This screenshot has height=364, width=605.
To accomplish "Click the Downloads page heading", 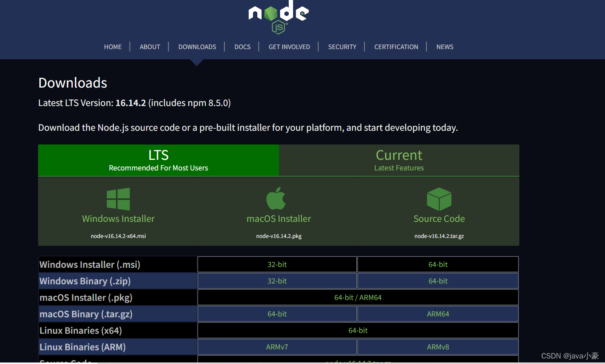I will pos(73,83).
